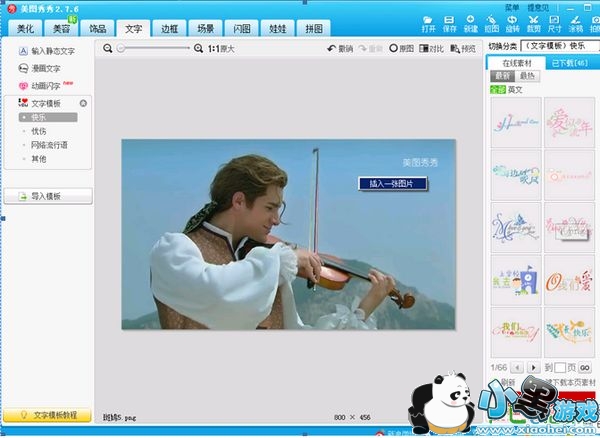The image size is (600, 438).
Task: Go to next template page arrow
Action: [533, 368]
